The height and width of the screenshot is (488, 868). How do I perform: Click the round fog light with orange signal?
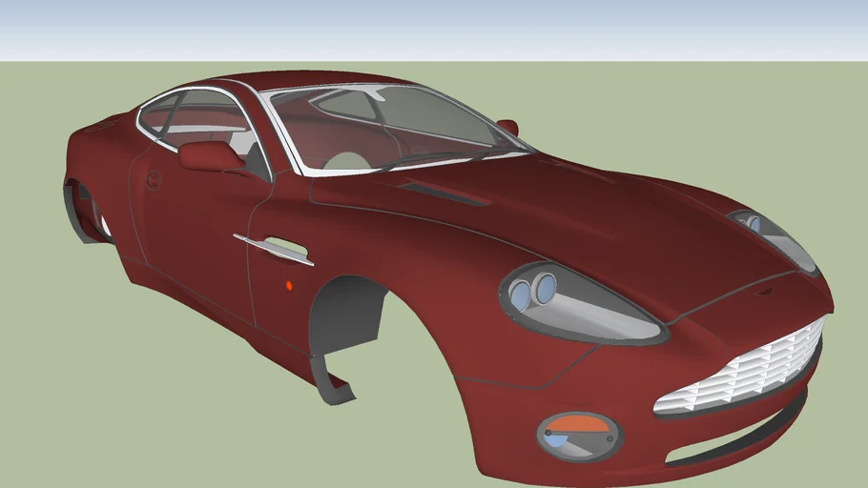578,434
